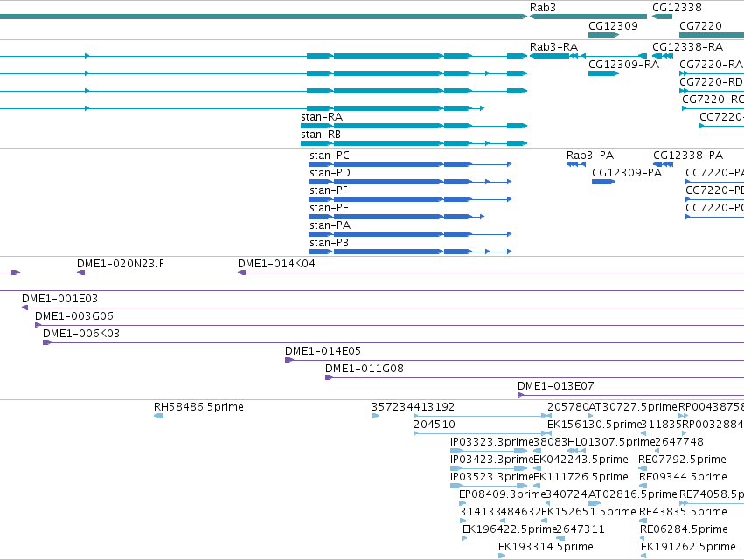744x560 pixels.
Task: Select the RE06284.5prime EST label
Action: click(684, 530)
